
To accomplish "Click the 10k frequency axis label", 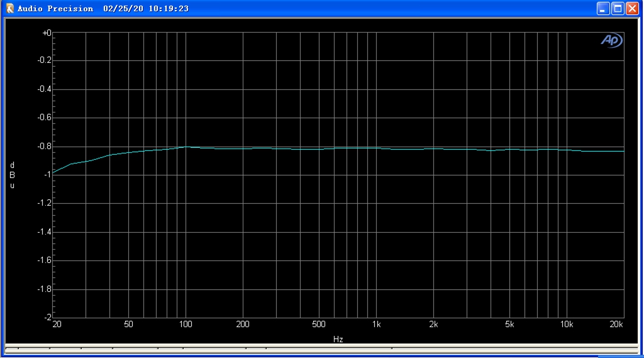I will pos(567,324).
